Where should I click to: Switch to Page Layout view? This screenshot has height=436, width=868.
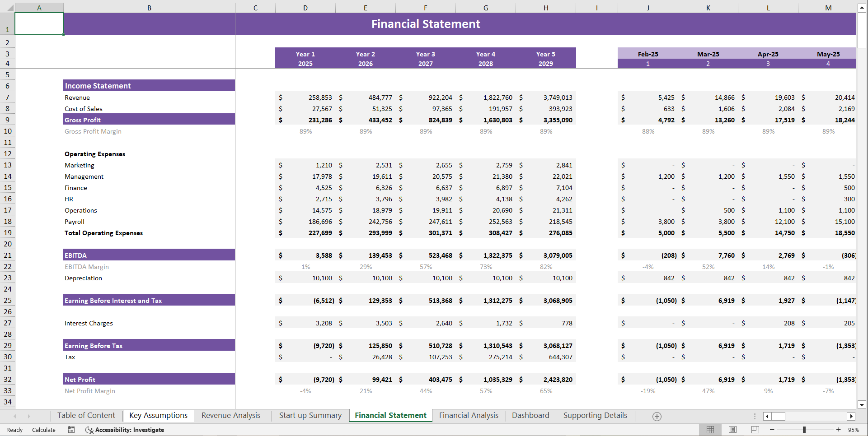[732, 430]
